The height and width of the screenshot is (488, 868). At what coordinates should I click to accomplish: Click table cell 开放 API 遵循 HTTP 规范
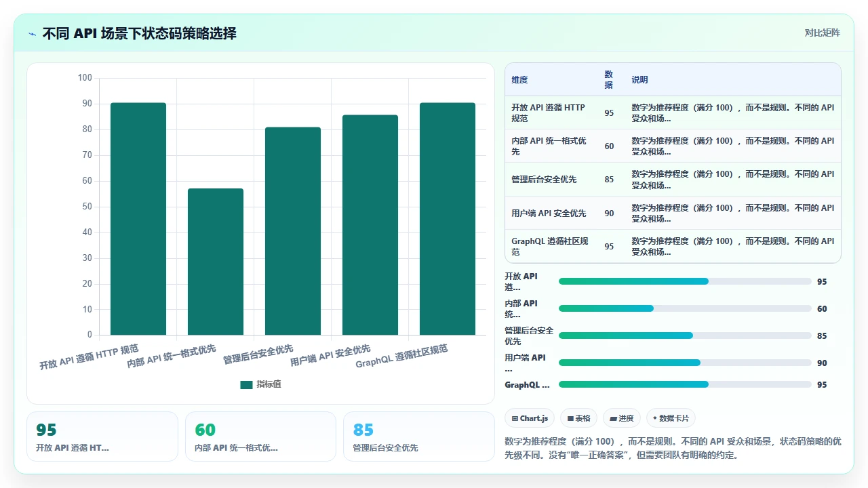point(551,113)
